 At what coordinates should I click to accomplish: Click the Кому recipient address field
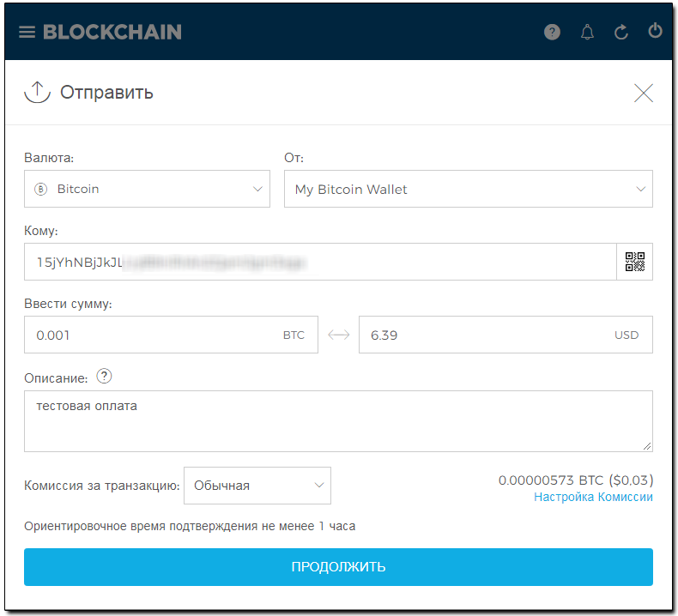[x=320, y=262]
